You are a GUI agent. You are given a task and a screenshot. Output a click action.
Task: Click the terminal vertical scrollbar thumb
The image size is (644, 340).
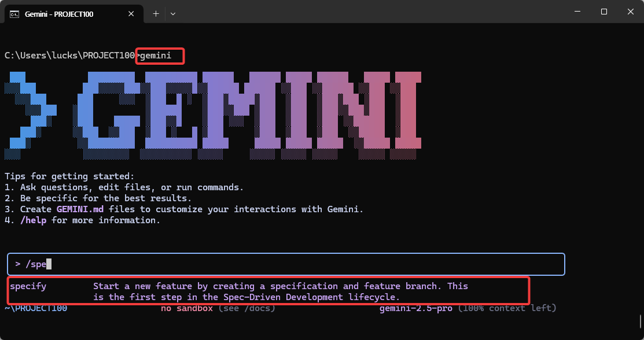(x=640, y=321)
